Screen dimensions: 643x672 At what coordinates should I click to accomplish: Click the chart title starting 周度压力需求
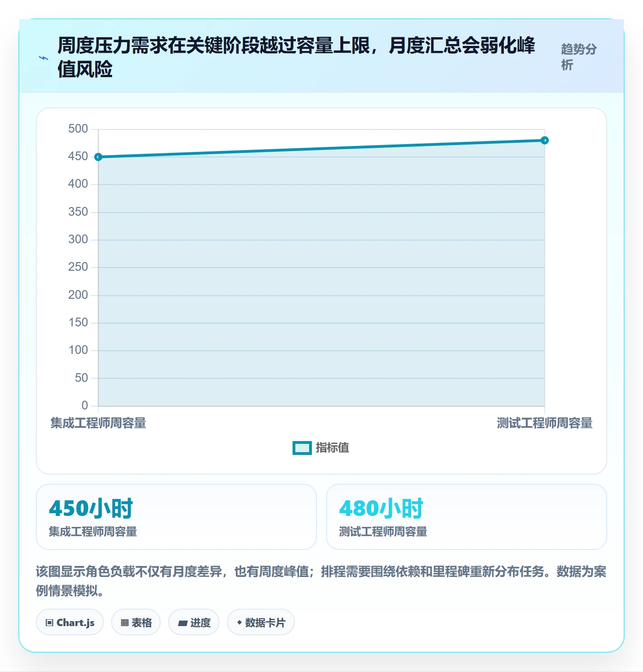coord(296,57)
